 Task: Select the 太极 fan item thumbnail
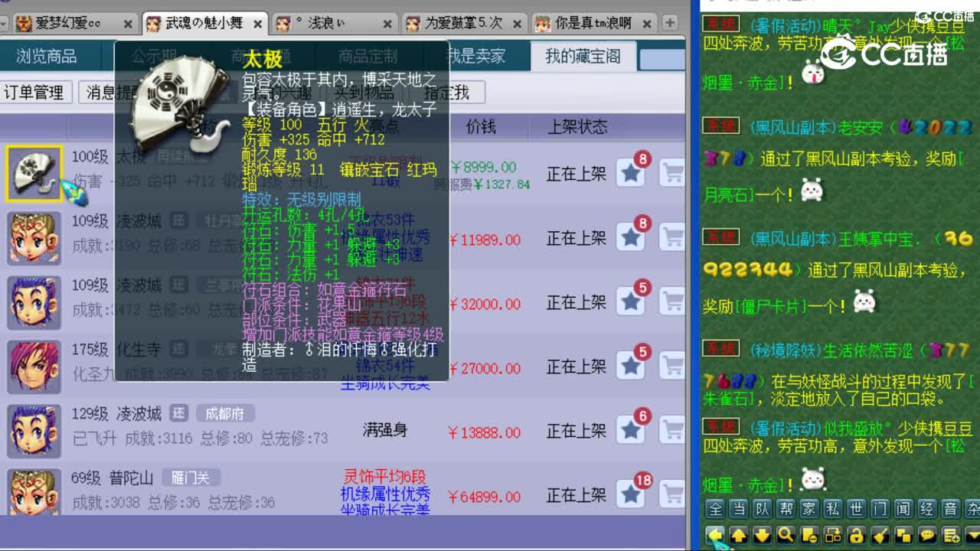pyautogui.click(x=34, y=174)
